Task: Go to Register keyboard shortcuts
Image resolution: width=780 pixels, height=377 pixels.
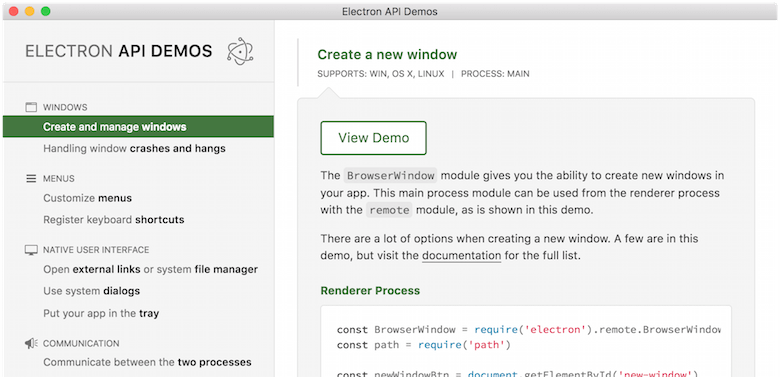Action: click(114, 219)
